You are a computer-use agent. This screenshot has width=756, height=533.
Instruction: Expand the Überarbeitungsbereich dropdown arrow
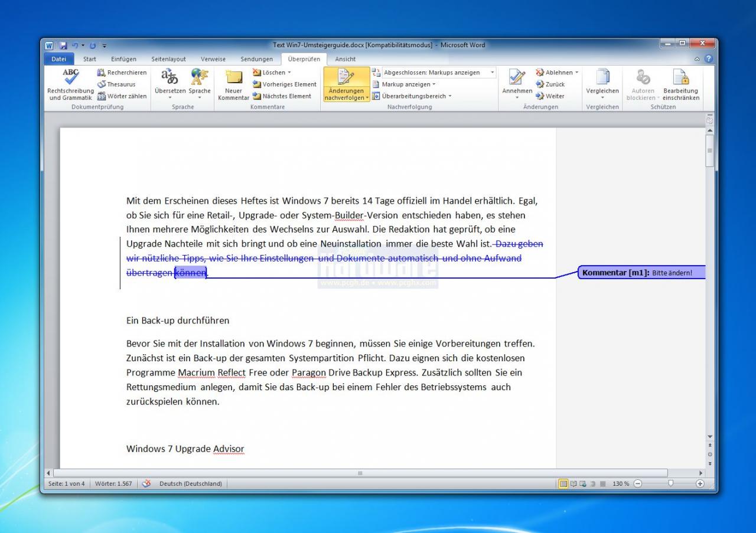click(449, 96)
